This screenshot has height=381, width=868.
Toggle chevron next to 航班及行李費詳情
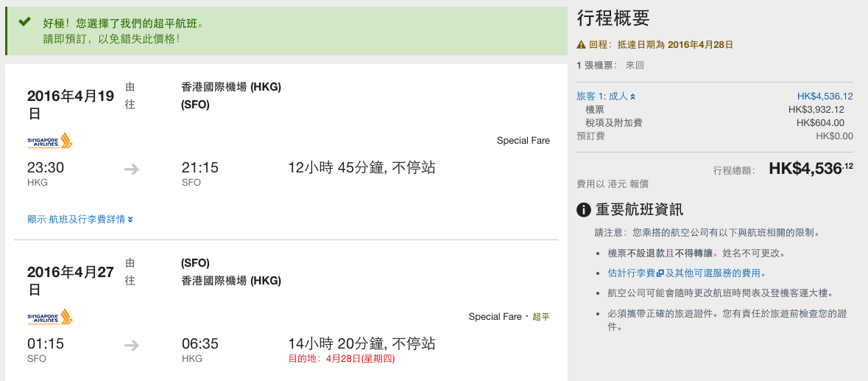point(130,220)
